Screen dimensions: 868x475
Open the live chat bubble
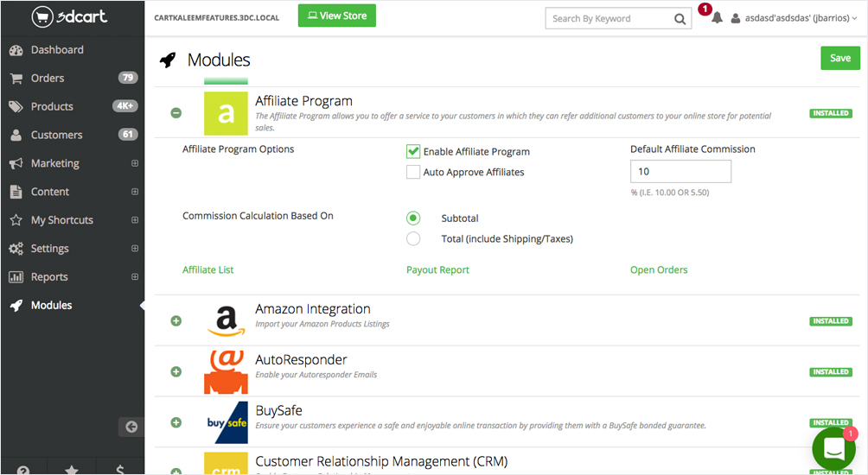833,449
